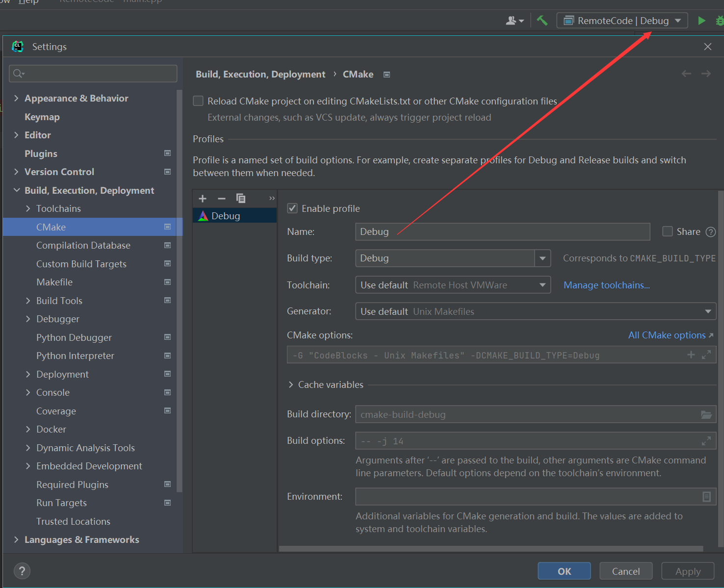Image resolution: width=724 pixels, height=588 pixels.
Task: Open the RemoteCode | Debug configuration dropdown
Action: point(622,21)
